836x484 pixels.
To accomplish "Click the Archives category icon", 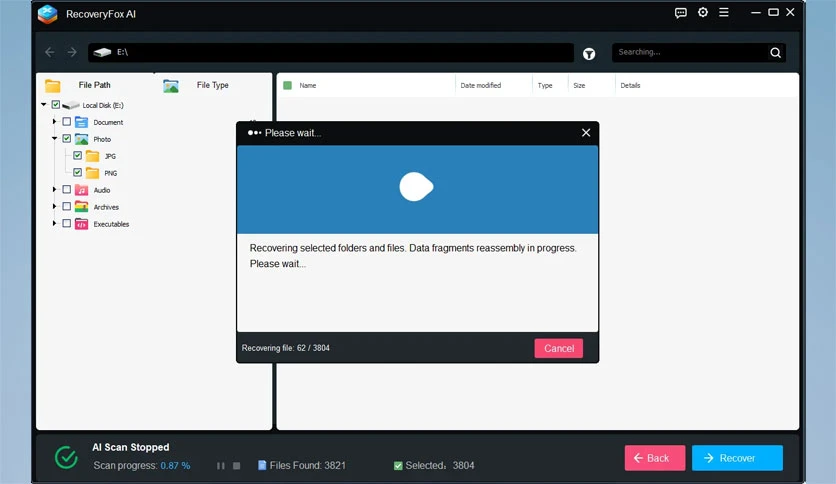I will [x=81, y=207].
